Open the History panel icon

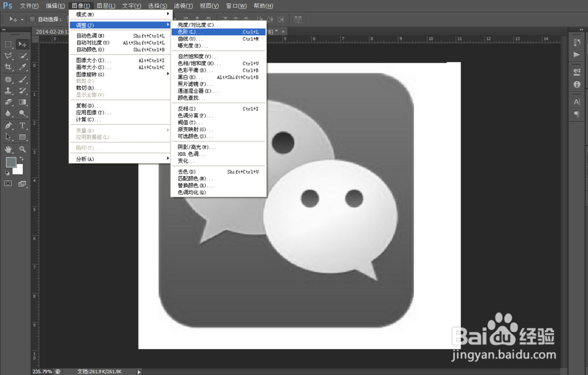pyautogui.click(x=577, y=43)
